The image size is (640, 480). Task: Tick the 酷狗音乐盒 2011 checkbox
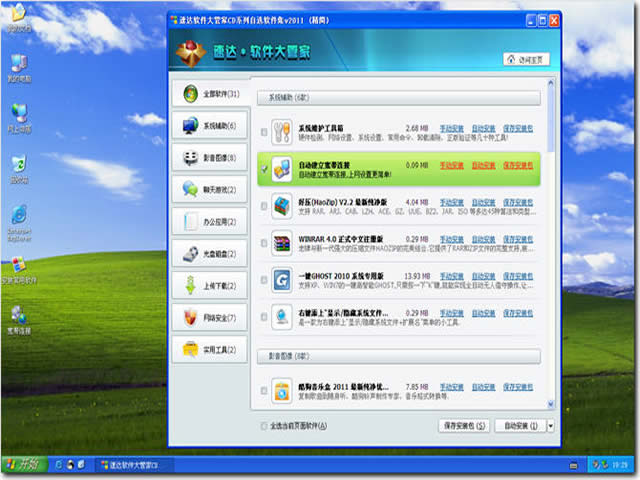[264, 391]
